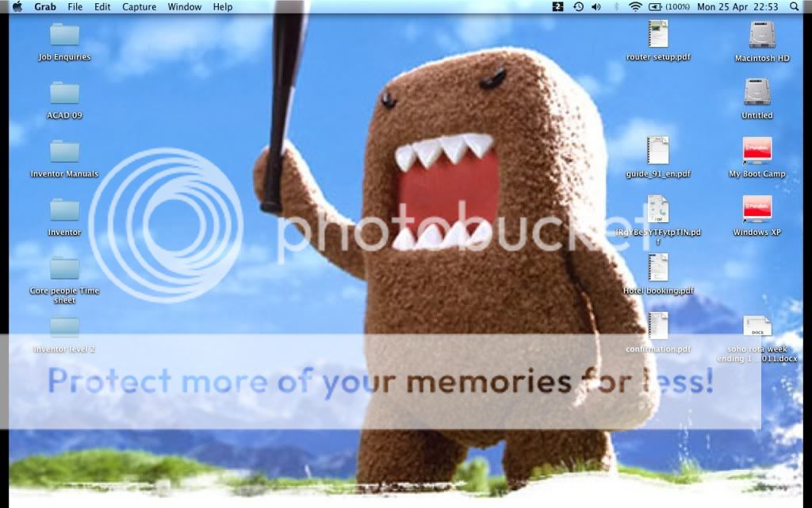This screenshot has width=812, height=508.
Task: Open the Time Machine status icon
Action: click(x=578, y=6)
